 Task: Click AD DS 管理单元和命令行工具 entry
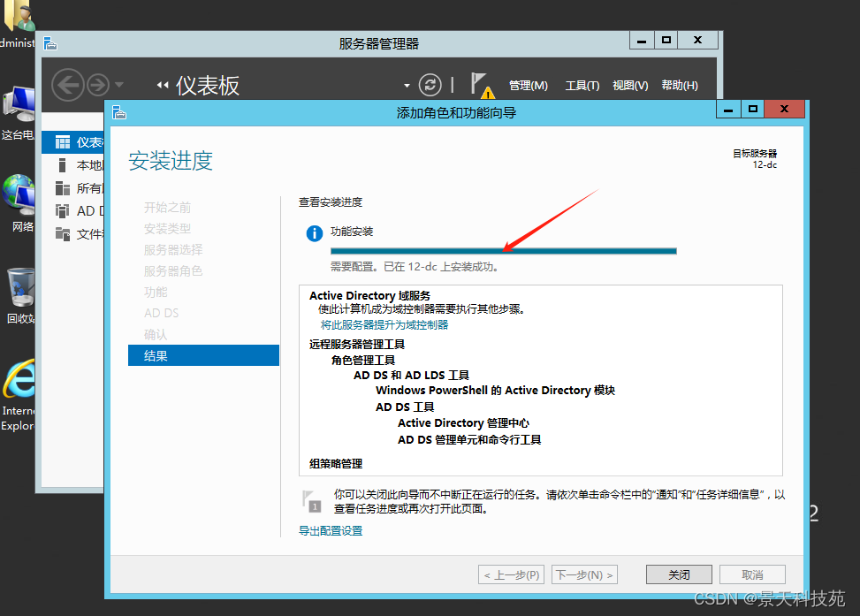coord(469,440)
